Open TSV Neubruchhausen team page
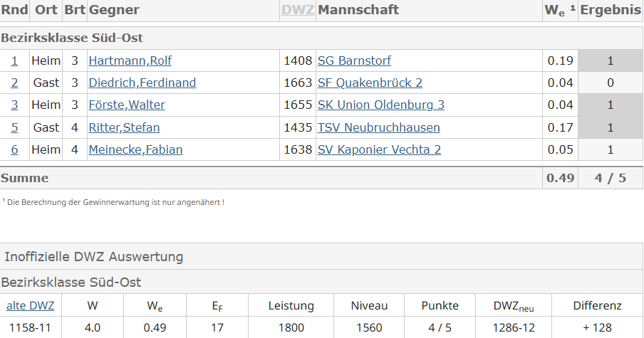The image size is (644, 338). coord(378,128)
